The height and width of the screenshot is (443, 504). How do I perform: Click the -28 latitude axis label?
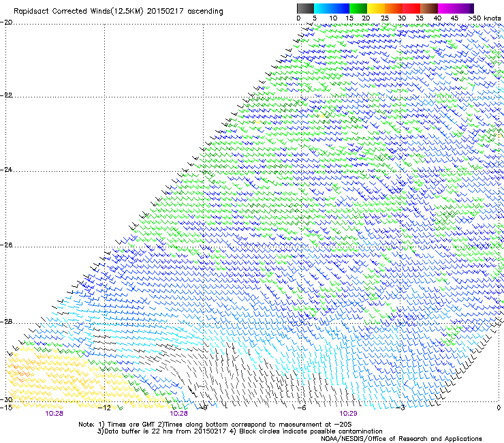[6, 322]
